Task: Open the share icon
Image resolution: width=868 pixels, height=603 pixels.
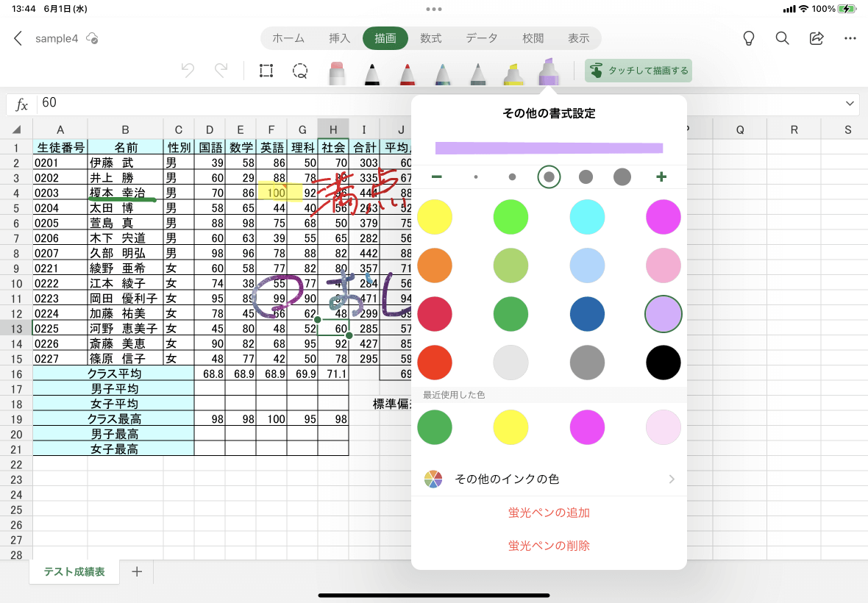Action: [817, 38]
